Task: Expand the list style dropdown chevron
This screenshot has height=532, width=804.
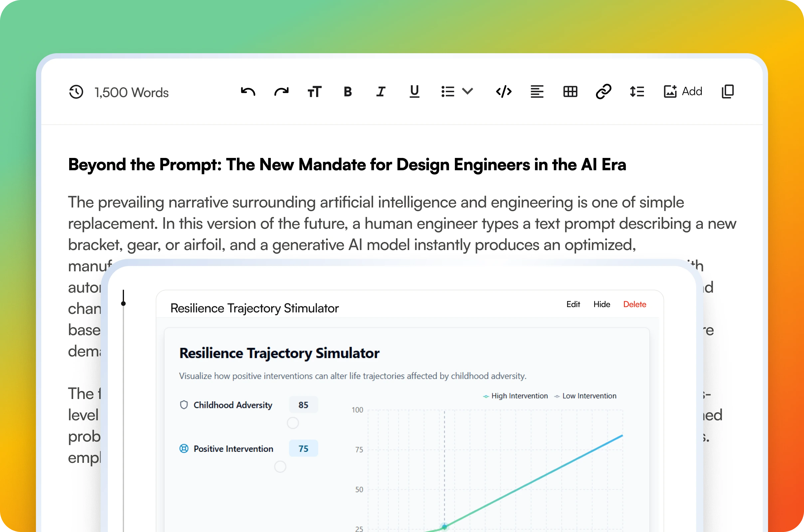Action: coord(468,91)
